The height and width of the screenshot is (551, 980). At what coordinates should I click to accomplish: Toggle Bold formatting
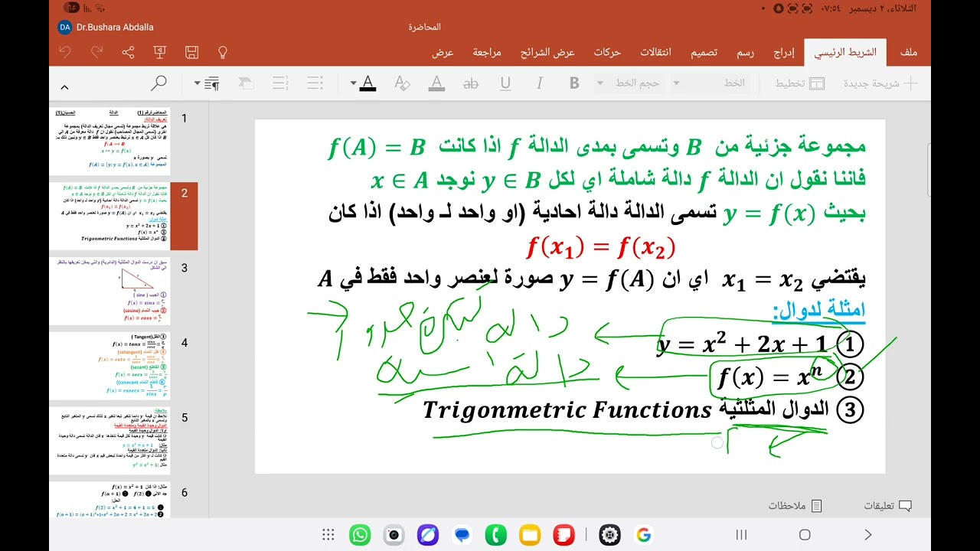574,83
